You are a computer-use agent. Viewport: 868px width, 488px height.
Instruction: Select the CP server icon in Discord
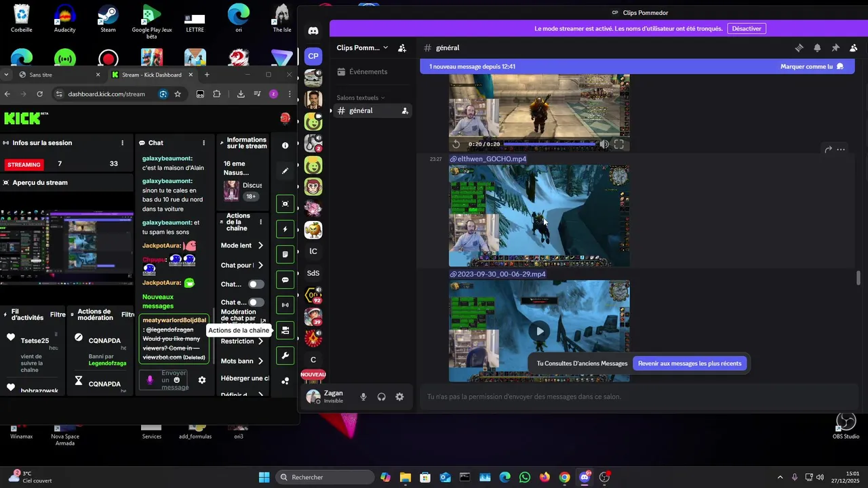(313, 56)
